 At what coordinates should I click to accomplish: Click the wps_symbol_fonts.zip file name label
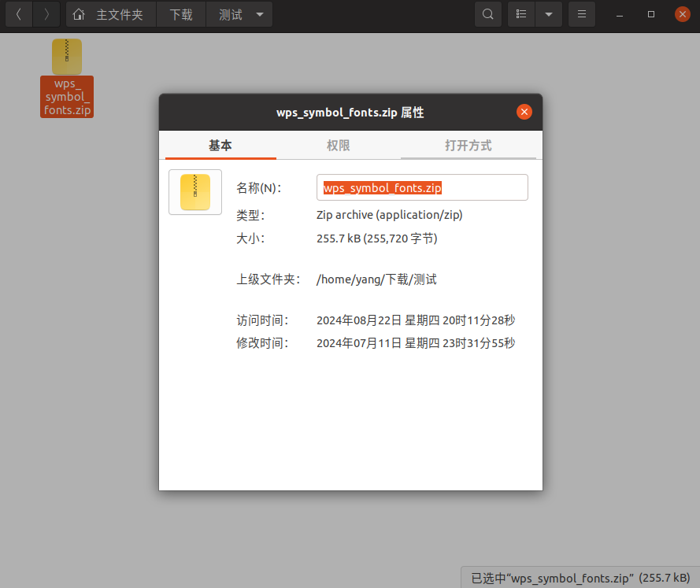coord(67,97)
